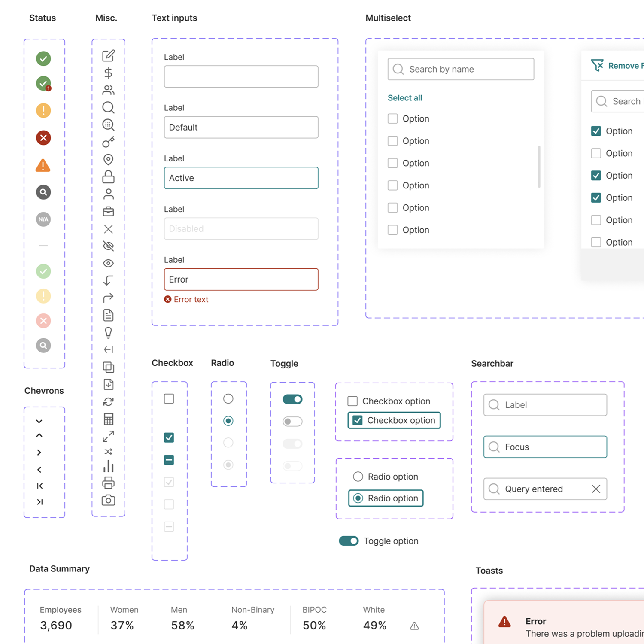Click the right chevron arrow

[x=39, y=453]
